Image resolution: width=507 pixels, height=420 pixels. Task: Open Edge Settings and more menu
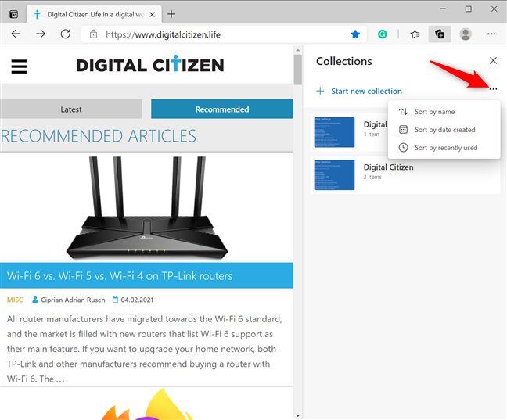coord(491,34)
